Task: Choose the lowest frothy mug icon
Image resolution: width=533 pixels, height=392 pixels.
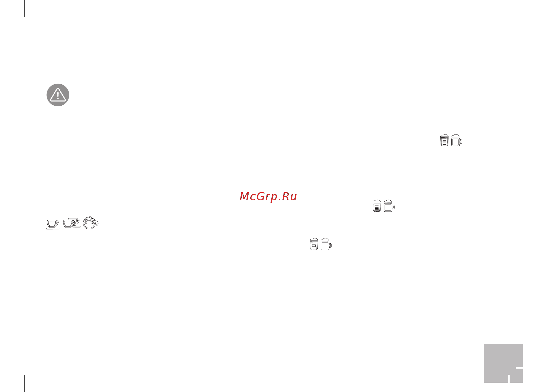Action: 326,244
